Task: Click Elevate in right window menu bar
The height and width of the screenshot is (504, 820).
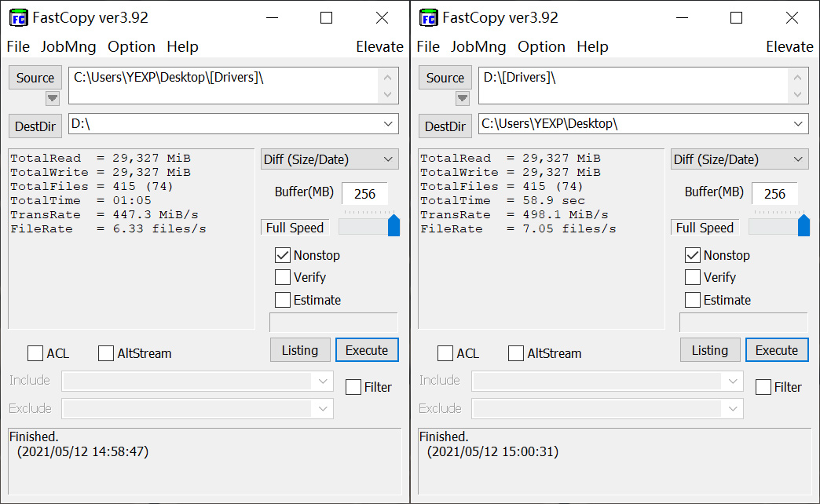Action: (789, 46)
